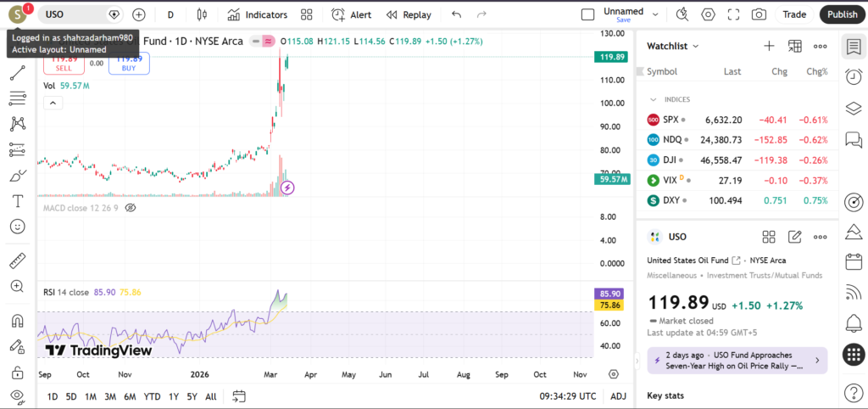
Task: Click the USO symbol search field
Action: coord(76,14)
